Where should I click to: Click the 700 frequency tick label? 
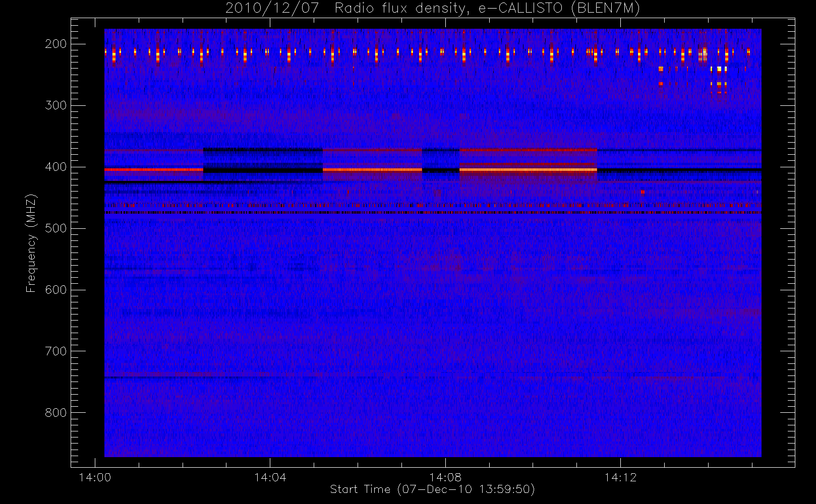tap(56, 351)
